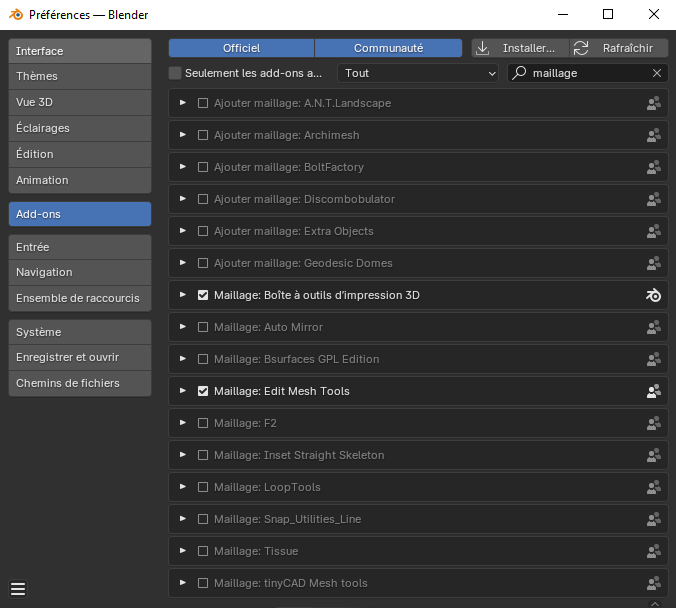The width and height of the screenshot is (676, 608).
Task: Click community icon on Inset Straight Skeleton row
Action: pyautogui.click(x=654, y=455)
